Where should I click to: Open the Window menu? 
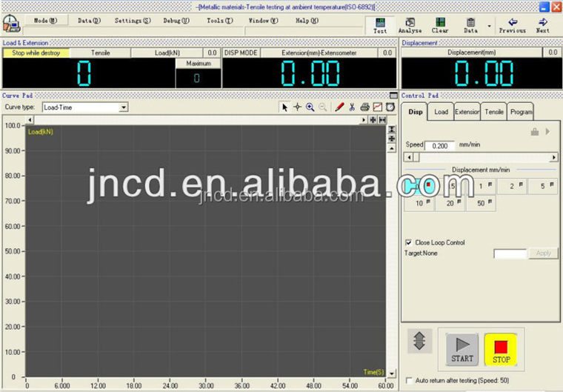pos(263,21)
